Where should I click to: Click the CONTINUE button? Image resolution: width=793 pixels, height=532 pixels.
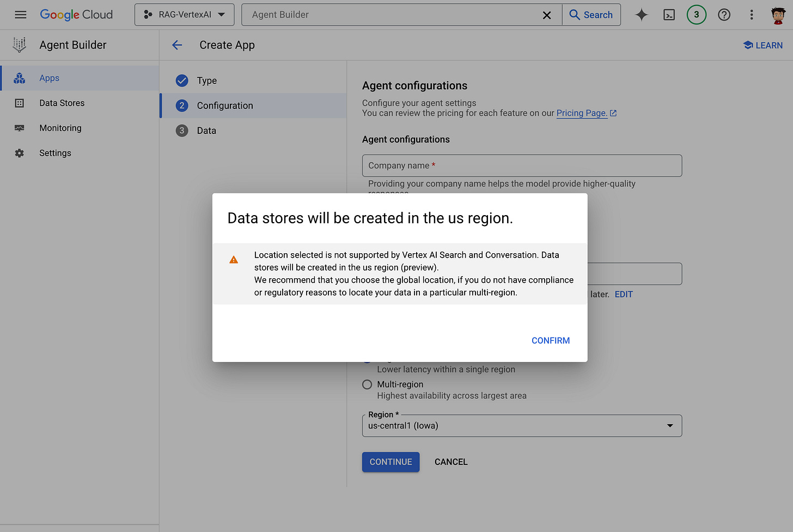click(x=391, y=462)
